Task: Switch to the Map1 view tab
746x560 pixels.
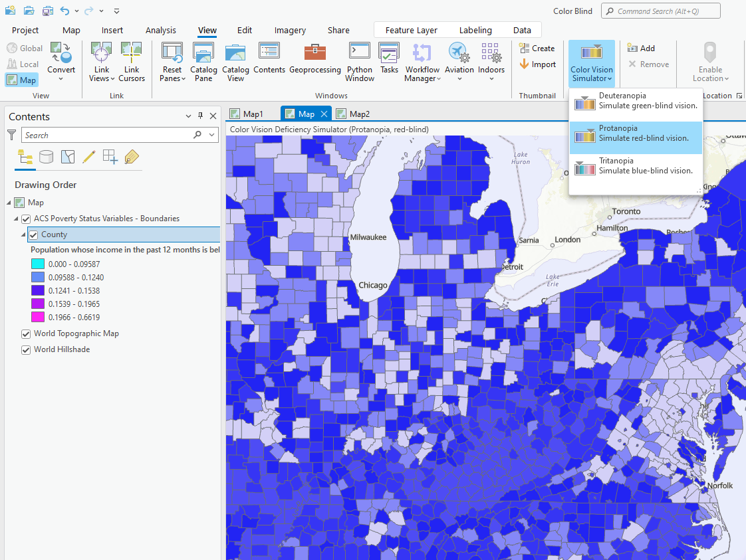Action: coord(247,114)
